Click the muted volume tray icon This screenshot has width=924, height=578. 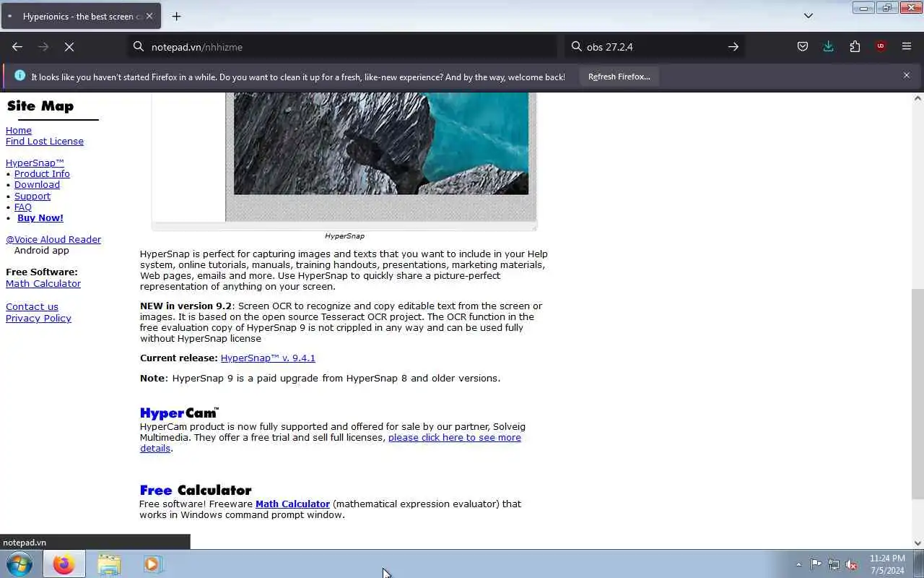852,564
